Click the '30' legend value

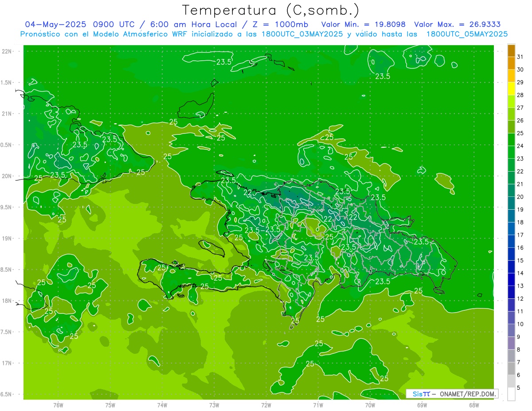click(520, 70)
